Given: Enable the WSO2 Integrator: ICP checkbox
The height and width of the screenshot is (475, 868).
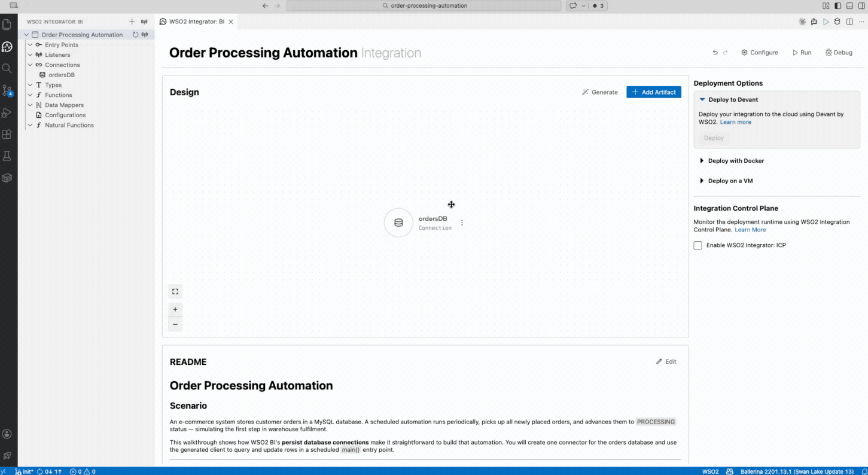Looking at the screenshot, I should (x=698, y=245).
